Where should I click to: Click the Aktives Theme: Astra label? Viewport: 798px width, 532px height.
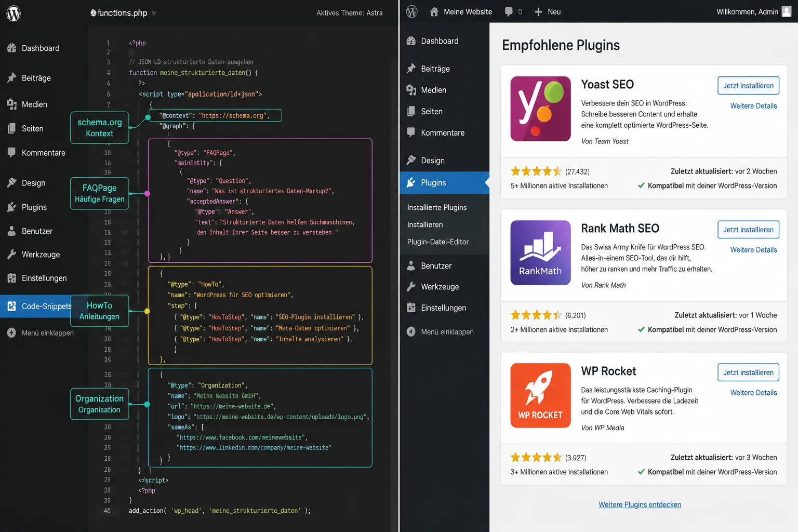click(x=350, y=13)
